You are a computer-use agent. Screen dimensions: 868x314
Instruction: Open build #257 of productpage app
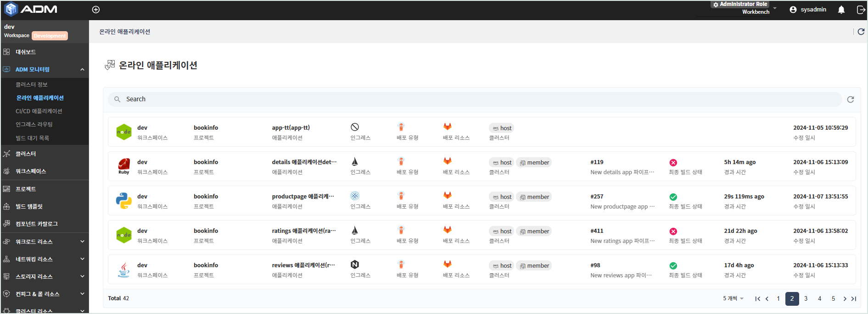click(597, 197)
